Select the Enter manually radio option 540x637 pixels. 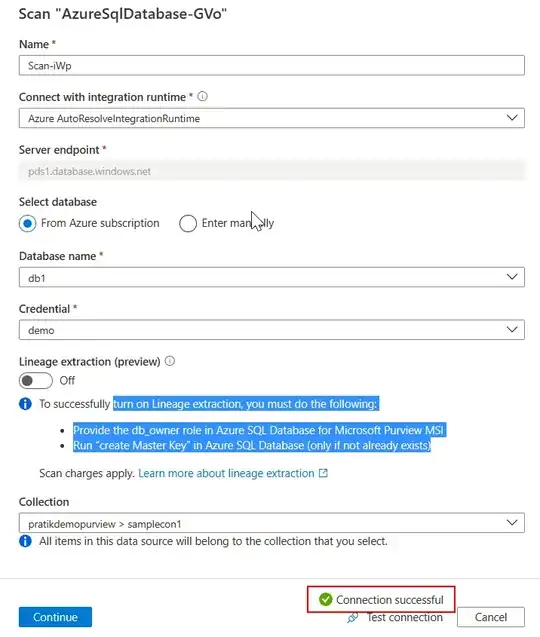(x=188, y=223)
